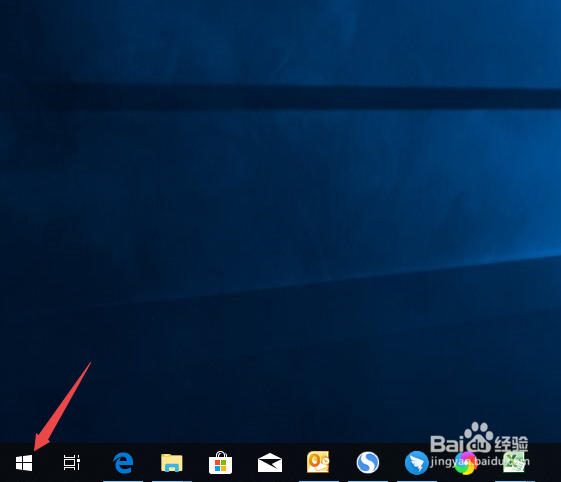Open the Mail app envelope icon
This screenshot has width=561, height=482.
pos(270,463)
